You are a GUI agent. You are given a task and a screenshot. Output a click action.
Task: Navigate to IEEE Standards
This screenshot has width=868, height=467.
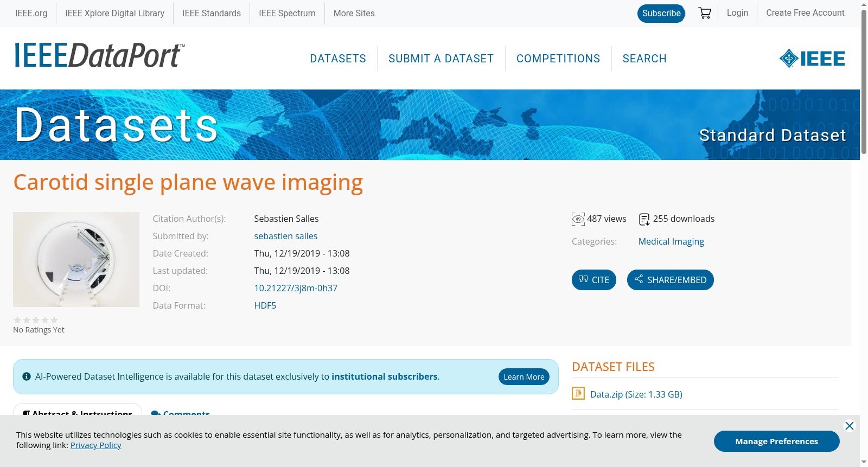pyautogui.click(x=212, y=13)
